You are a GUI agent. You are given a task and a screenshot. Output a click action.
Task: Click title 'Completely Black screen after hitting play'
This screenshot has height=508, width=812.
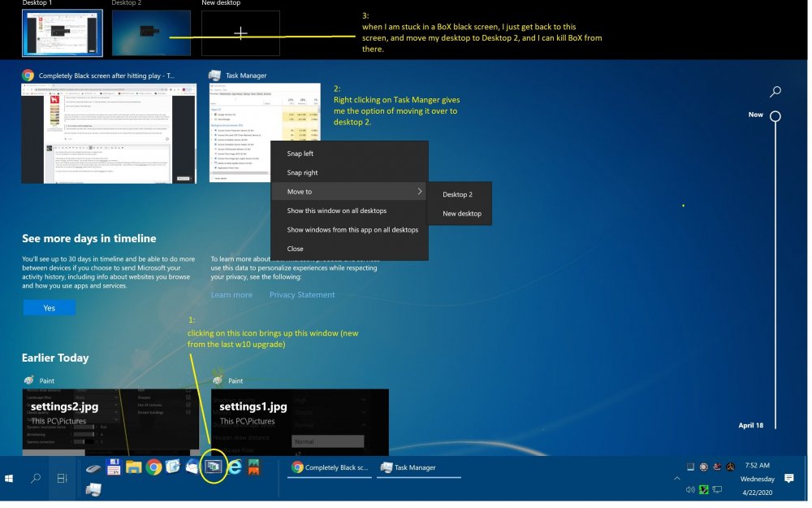106,76
